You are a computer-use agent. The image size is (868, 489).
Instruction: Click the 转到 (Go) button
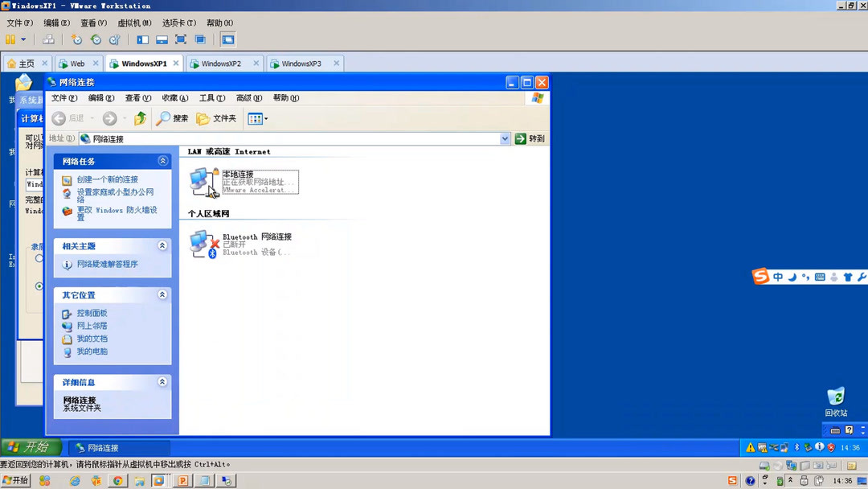[x=530, y=138]
